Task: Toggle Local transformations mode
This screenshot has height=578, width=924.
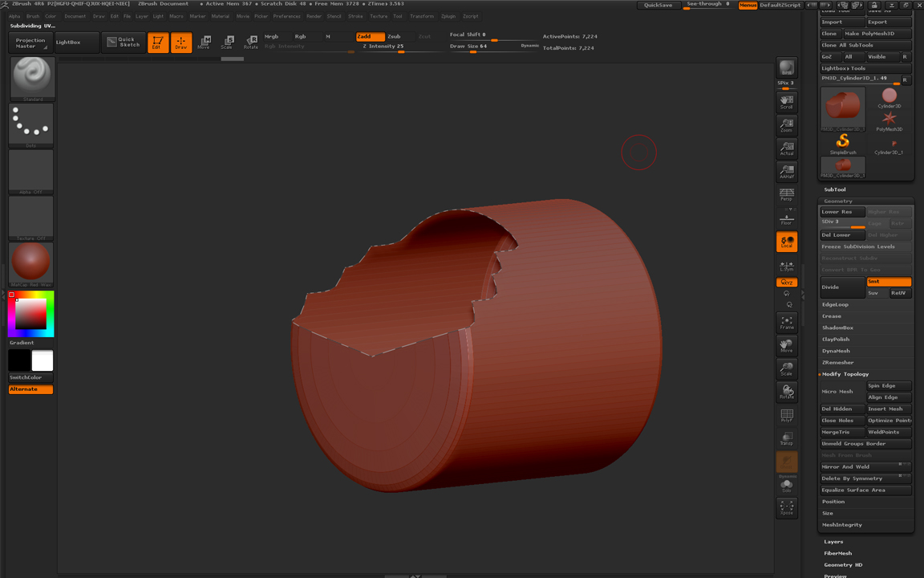Action: tap(787, 242)
